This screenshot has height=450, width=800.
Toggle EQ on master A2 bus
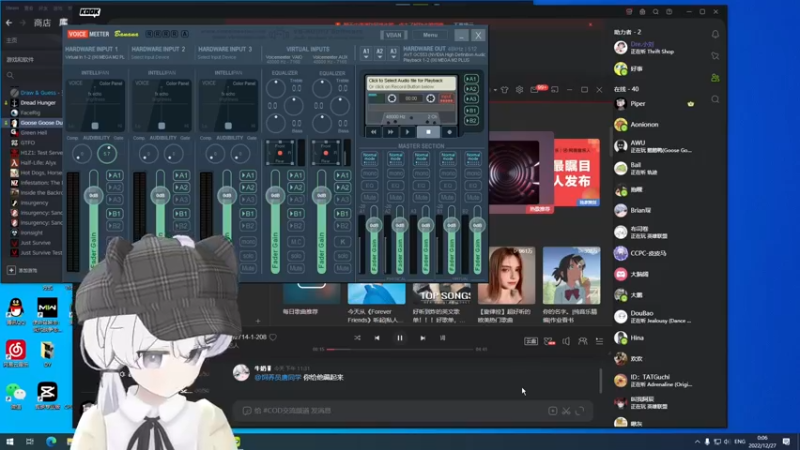point(395,185)
